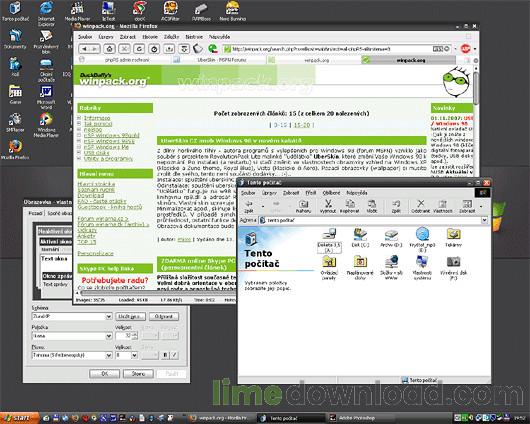530x424 pixels.
Task: Click the Vyjmout (cut) scissors toolbar icon
Action: (328, 206)
